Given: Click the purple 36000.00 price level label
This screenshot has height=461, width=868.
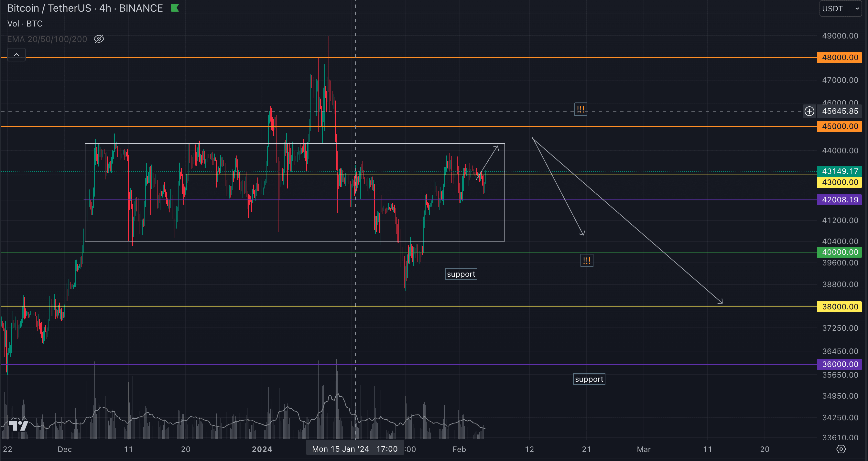Looking at the screenshot, I should coord(839,364).
